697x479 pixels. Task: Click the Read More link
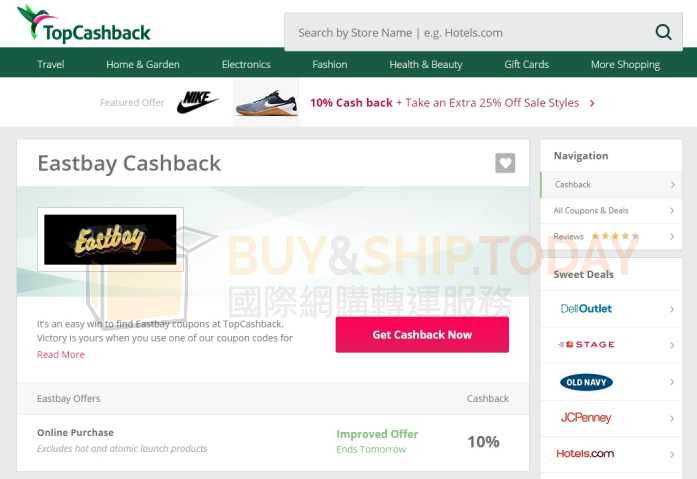[61, 355]
